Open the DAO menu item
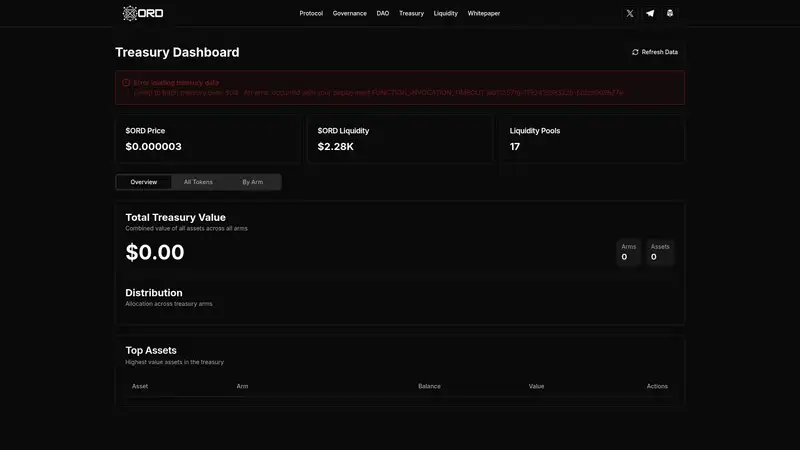The height and width of the screenshot is (450, 800). 383,13
